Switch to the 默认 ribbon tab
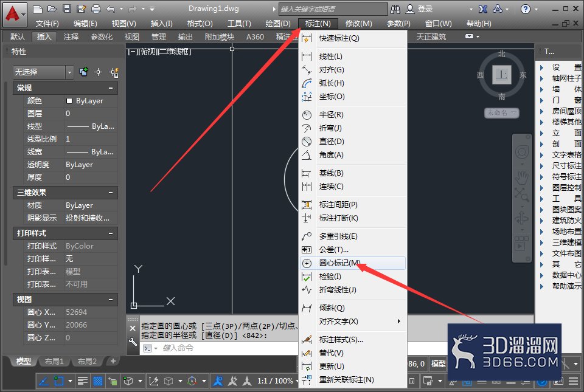This screenshot has height=392, width=584. 18,37
